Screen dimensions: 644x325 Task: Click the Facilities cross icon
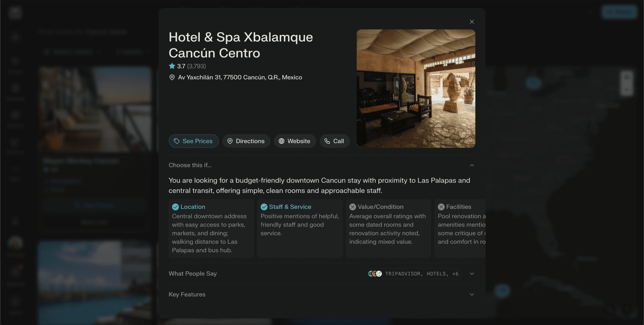click(441, 207)
